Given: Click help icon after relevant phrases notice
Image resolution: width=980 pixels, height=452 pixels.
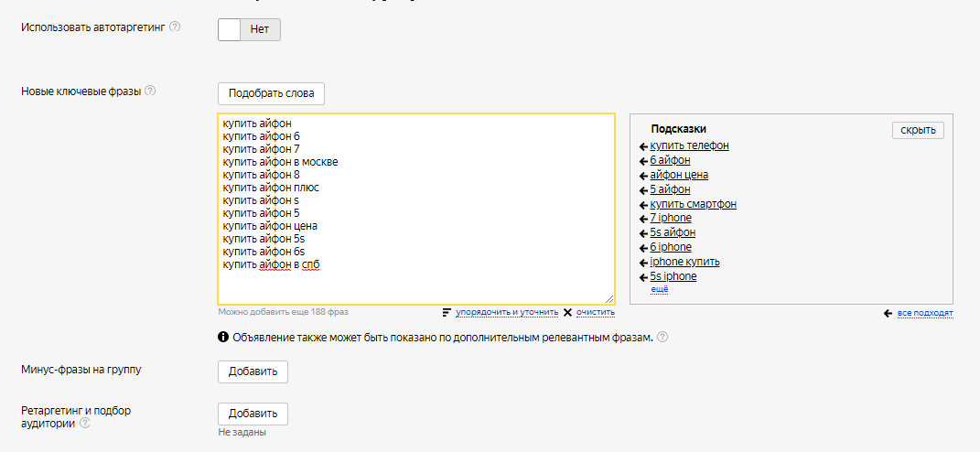Looking at the screenshot, I should pos(662,337).
